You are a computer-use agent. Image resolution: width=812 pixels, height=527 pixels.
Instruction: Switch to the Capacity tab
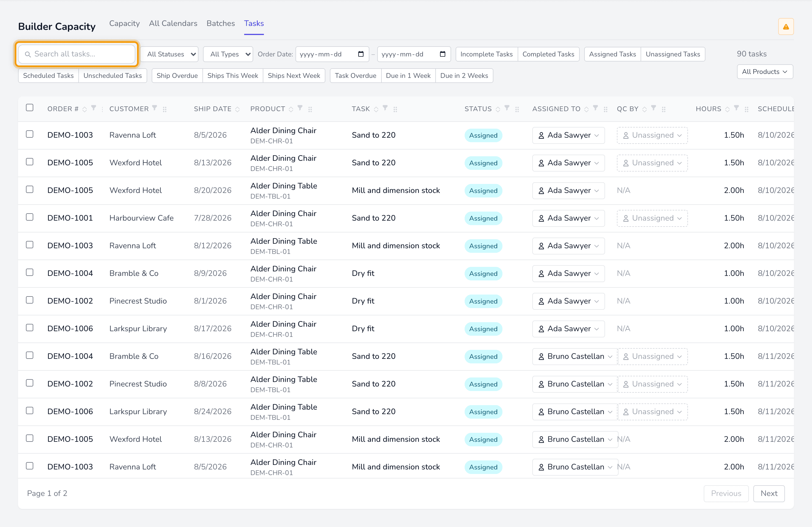pos(125,23)
